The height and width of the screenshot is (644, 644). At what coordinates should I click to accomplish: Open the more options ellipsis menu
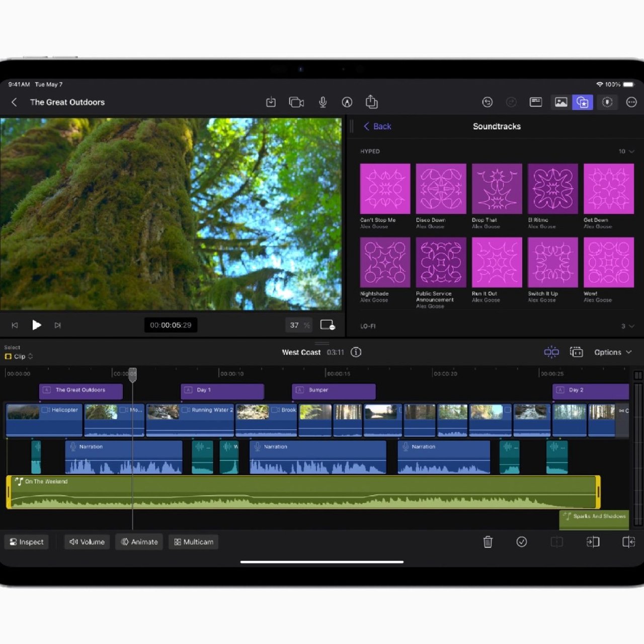pos(631,102)
